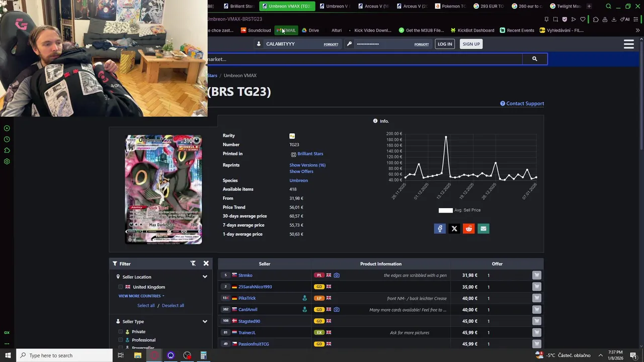
Task: Add TrainerJL's offer to cart
Action: [537, 332]
